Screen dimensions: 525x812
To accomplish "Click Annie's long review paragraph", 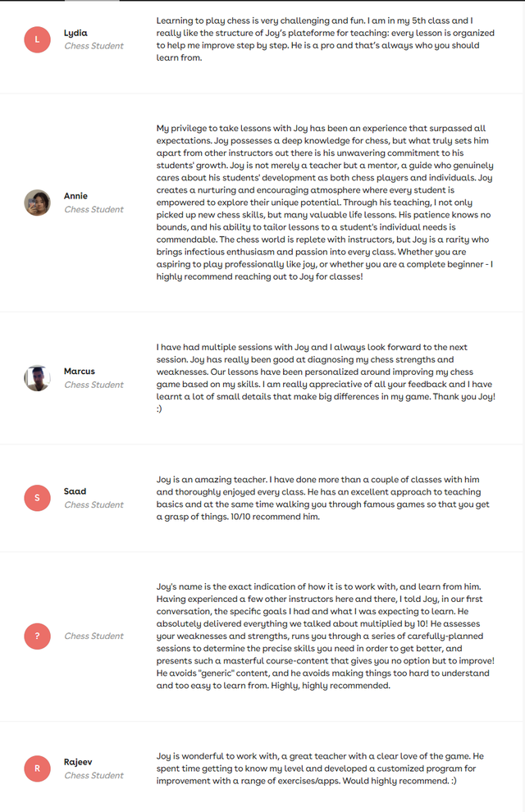I will (325, 203).
